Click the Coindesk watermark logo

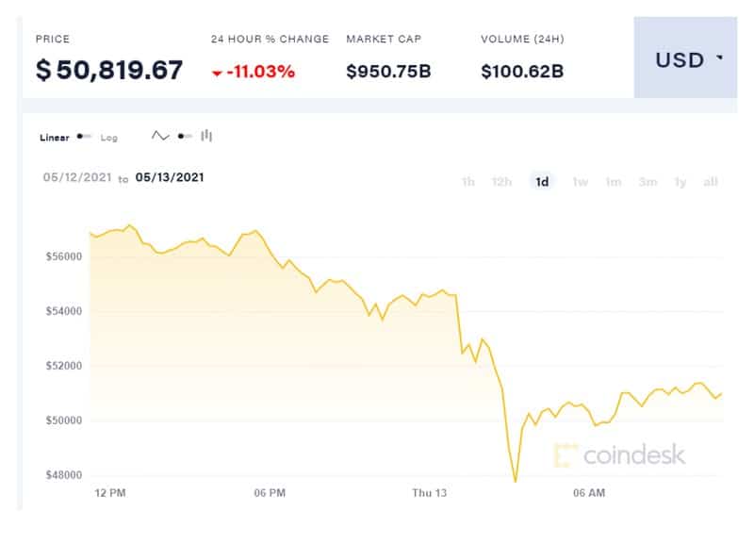tap(619, 455)
